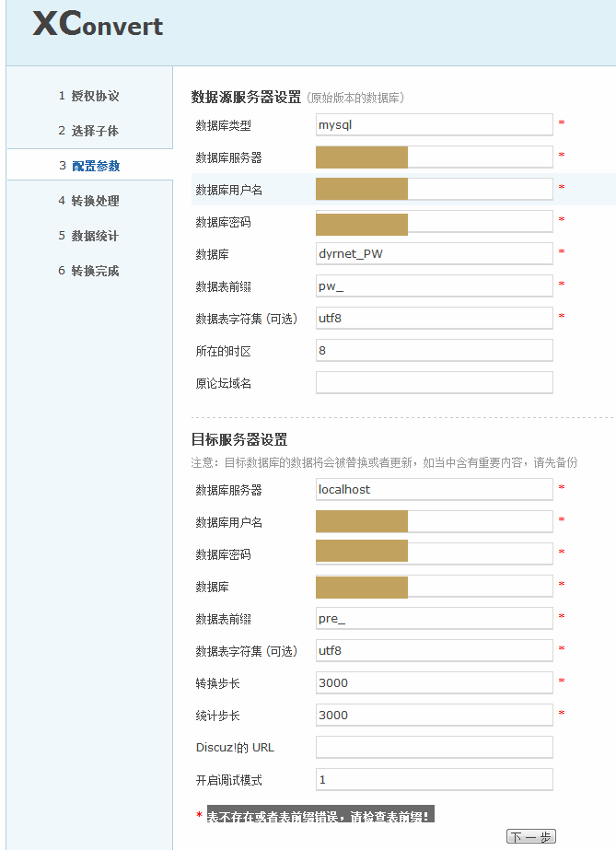This screenshot has height=850, width=616.
Task: Click the empty 原论坛域名 field
Action: pos(434,383)
